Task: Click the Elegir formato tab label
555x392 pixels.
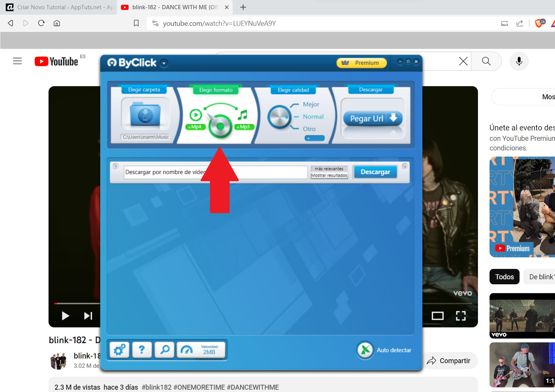Action: (x=216, y=90)
